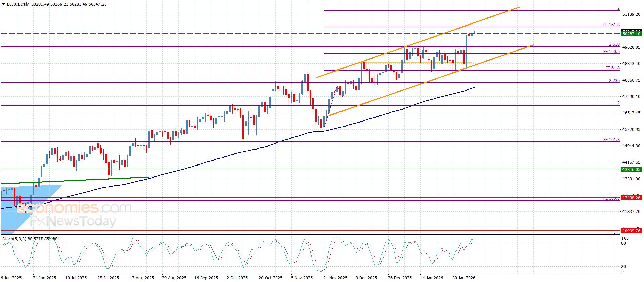Click the "30 Jan 2026" date label
Screen dimensions: 644x282
point(464,278)
